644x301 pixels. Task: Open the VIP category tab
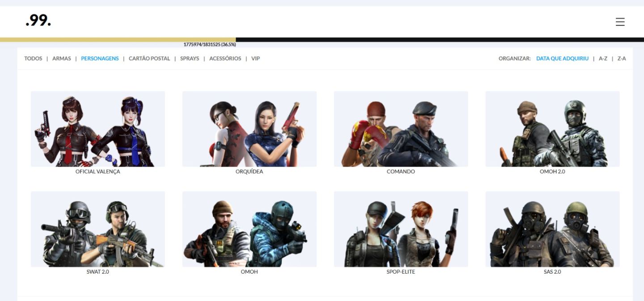point(255,59)
